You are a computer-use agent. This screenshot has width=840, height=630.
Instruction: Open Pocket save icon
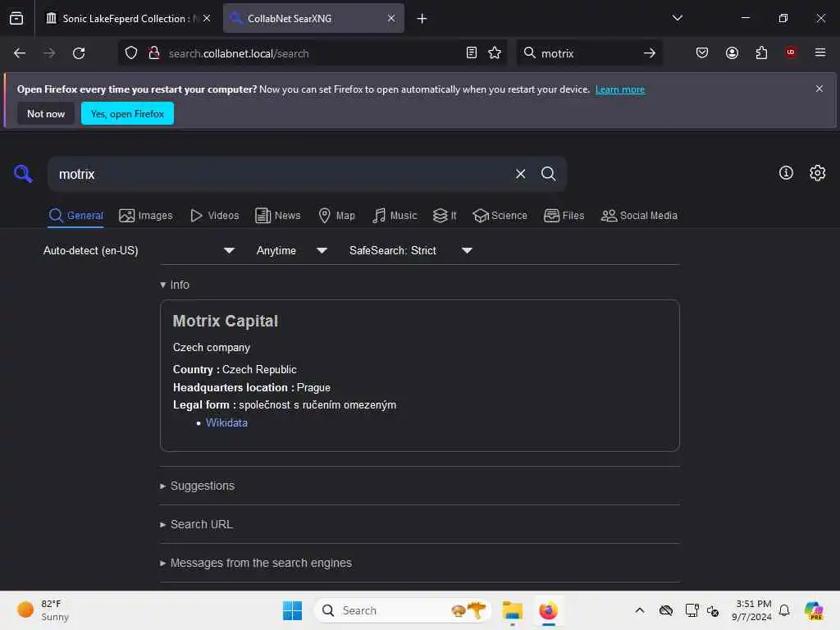(x=702, y=52)
